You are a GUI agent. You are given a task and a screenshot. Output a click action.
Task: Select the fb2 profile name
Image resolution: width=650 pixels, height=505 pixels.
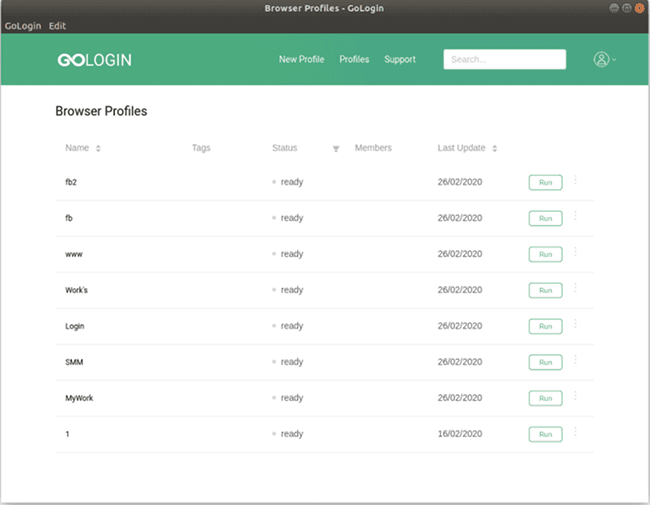(x=71, y=182)
